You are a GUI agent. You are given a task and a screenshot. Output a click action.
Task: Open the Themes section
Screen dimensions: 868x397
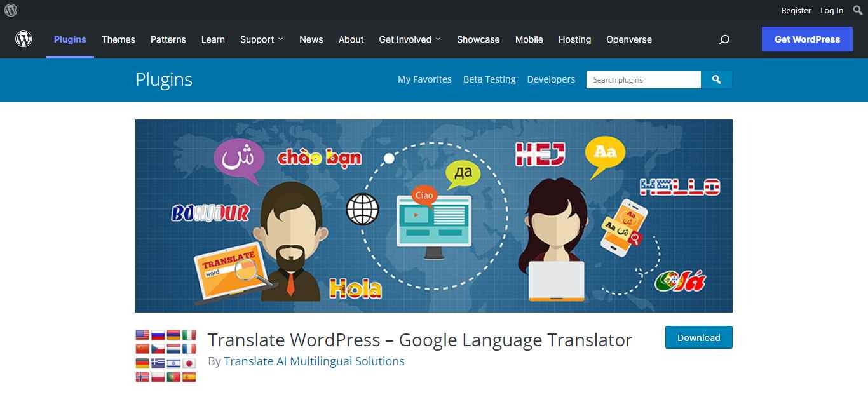point(118,39)
